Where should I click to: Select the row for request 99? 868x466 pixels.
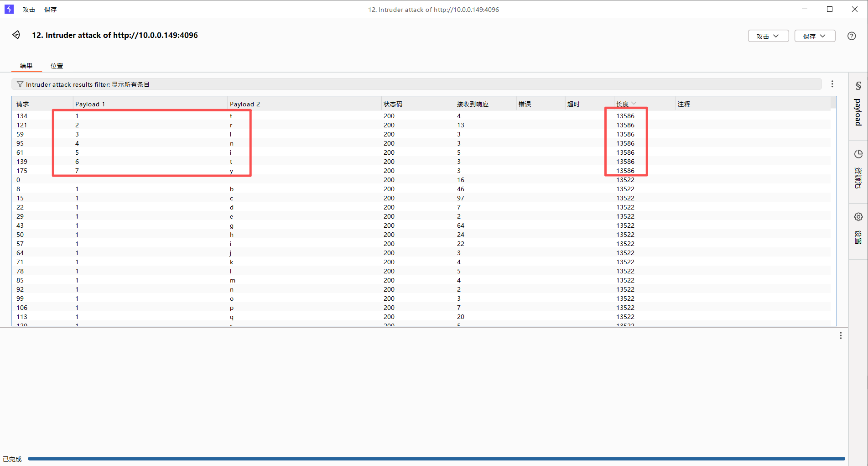click(x=421, y=298)
